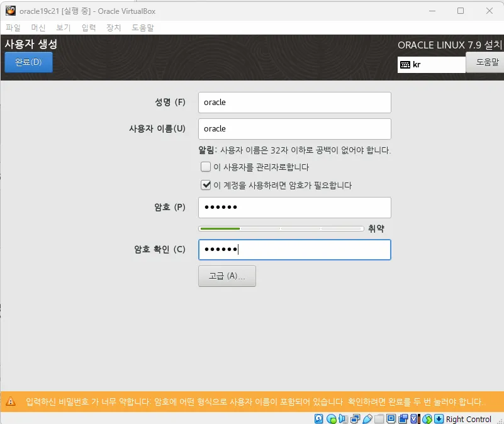Focus the 성명 (F) full name field
Viewport: 504px width, 424px height.
(x=294, y=103)
